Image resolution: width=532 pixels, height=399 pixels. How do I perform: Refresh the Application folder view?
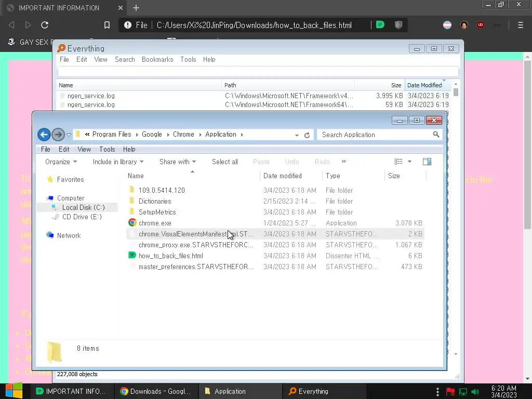point(307,135)
